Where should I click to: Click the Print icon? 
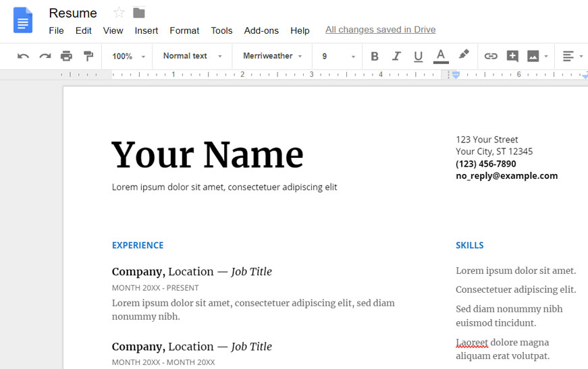[x=66, y=56]
